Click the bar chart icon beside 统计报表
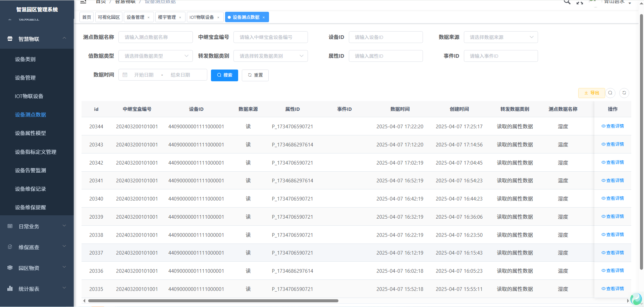The image size is (644, 307). click(x=10, y=289)
